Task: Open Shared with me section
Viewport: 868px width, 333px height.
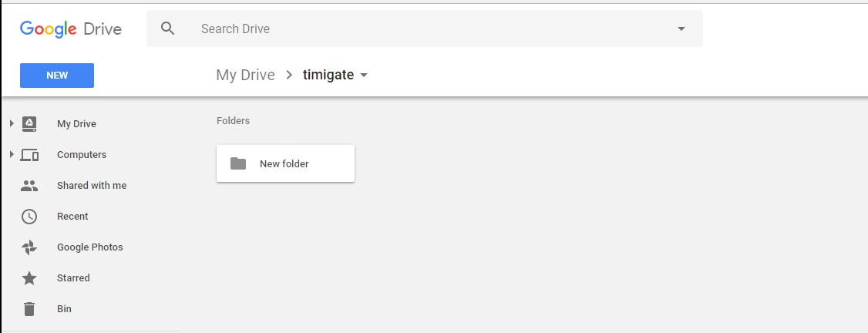Action: [x=91, y=186]
